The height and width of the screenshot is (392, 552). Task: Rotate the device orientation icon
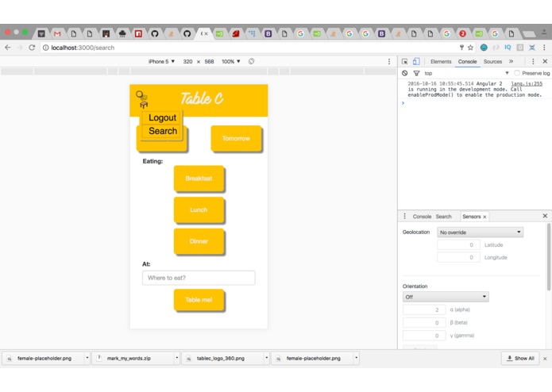[x=251, y=62]
